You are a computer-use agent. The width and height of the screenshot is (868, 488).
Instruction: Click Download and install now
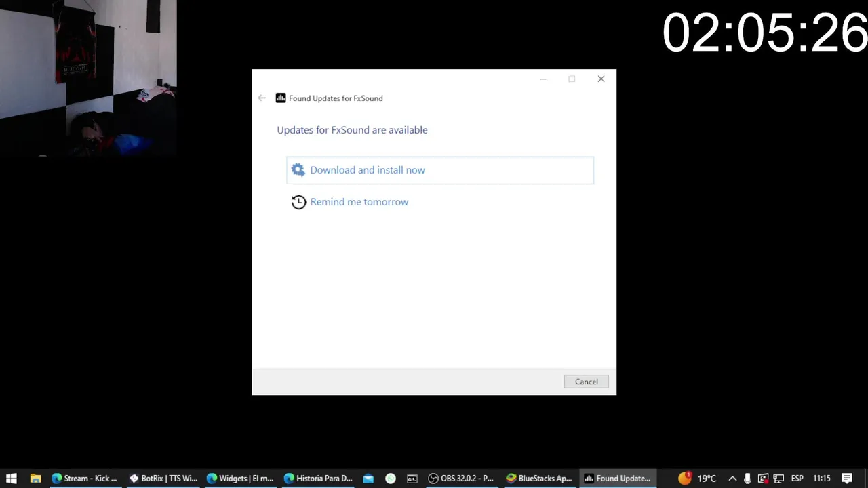(440, 170)
